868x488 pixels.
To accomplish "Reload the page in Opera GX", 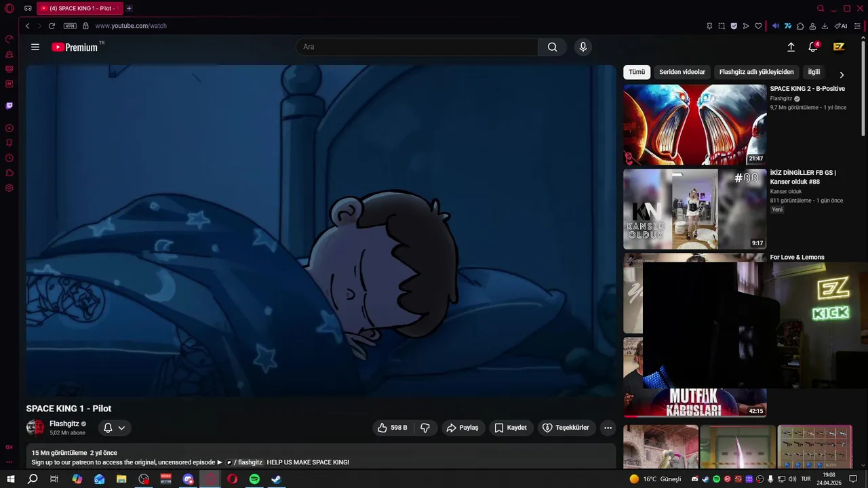I will (x=52, y=26).
